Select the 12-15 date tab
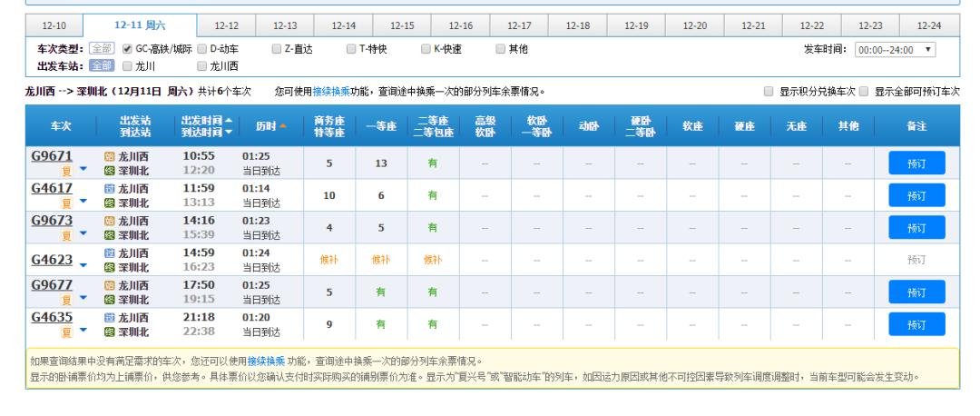 (402, 25)
